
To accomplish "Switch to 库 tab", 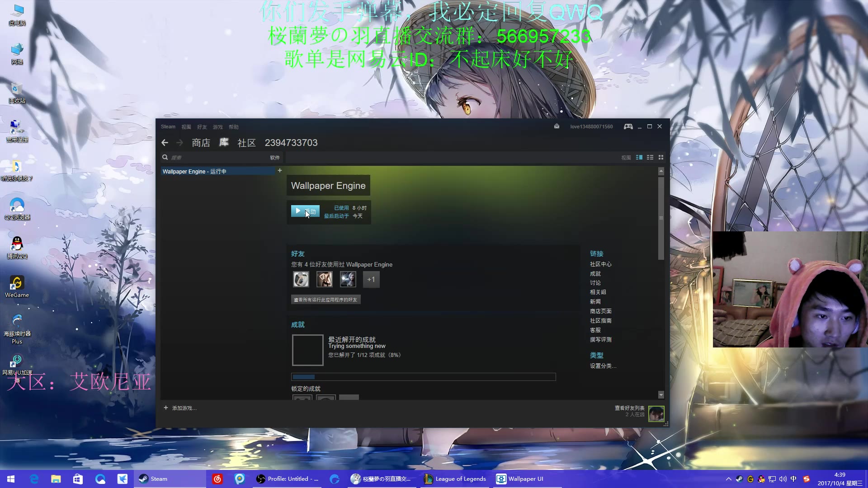I will (x=224, y=143).
